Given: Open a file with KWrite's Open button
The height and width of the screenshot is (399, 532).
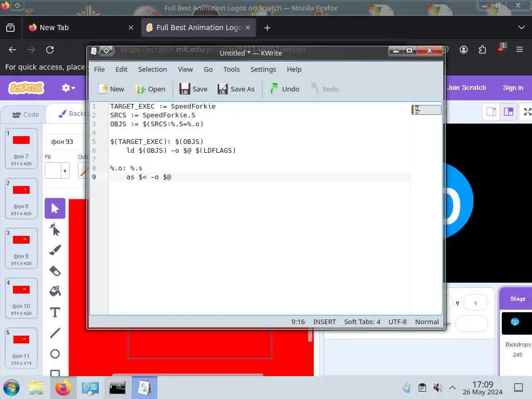Looking at the screenshot, I should click(x=150, y=89).
